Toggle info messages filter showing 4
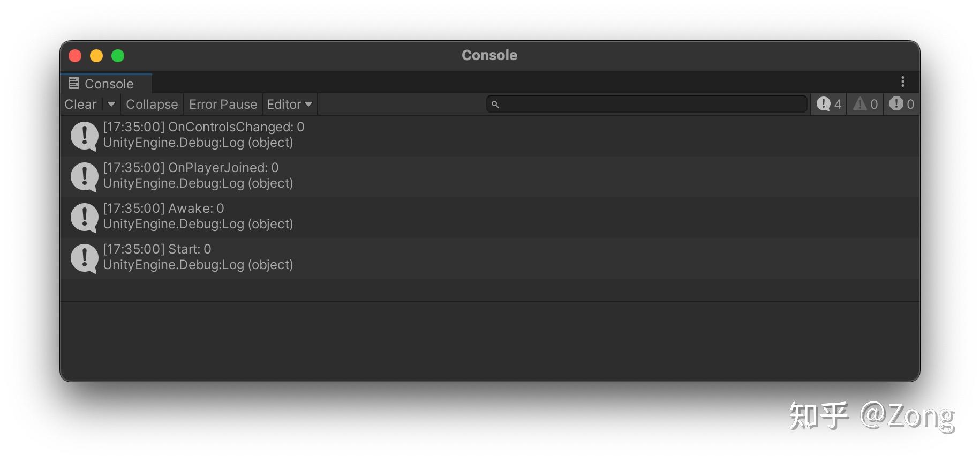Screen dimensions: 980x461 (829, 105)
